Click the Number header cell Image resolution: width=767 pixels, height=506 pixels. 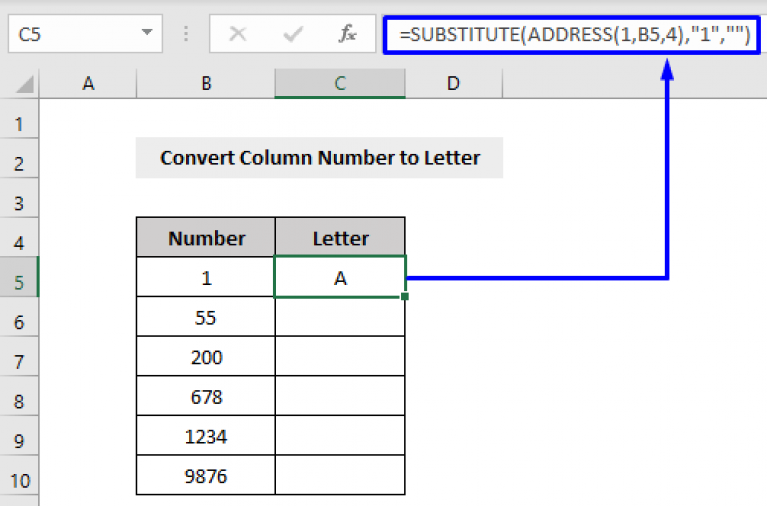206,238
